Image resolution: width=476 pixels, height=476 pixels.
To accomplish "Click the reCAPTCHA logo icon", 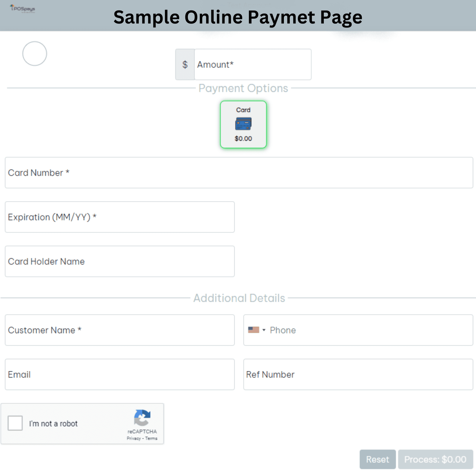I will click(x=142, y=417).
